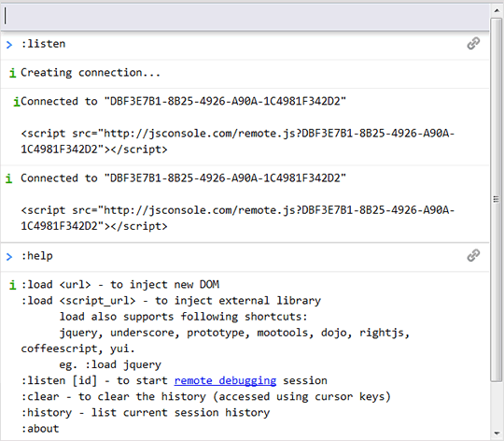Click the scrollbar up arrow
The image size is (504, 441).
[x=497, y=10]
